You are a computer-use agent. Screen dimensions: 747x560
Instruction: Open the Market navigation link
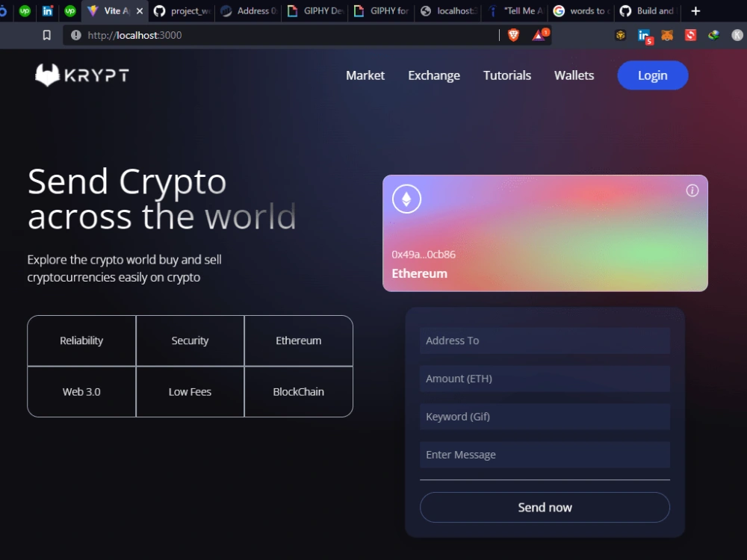pyautogui.click(x=365, y=75)
